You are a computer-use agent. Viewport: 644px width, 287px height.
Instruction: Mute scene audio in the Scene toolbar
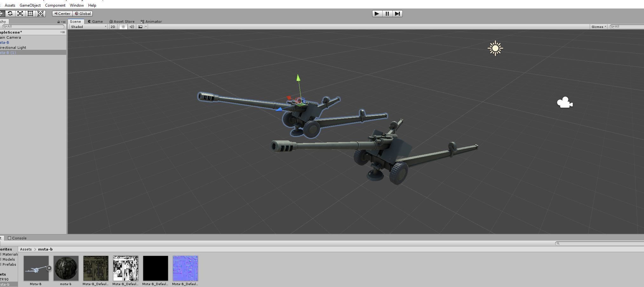[x=131, y=27]
